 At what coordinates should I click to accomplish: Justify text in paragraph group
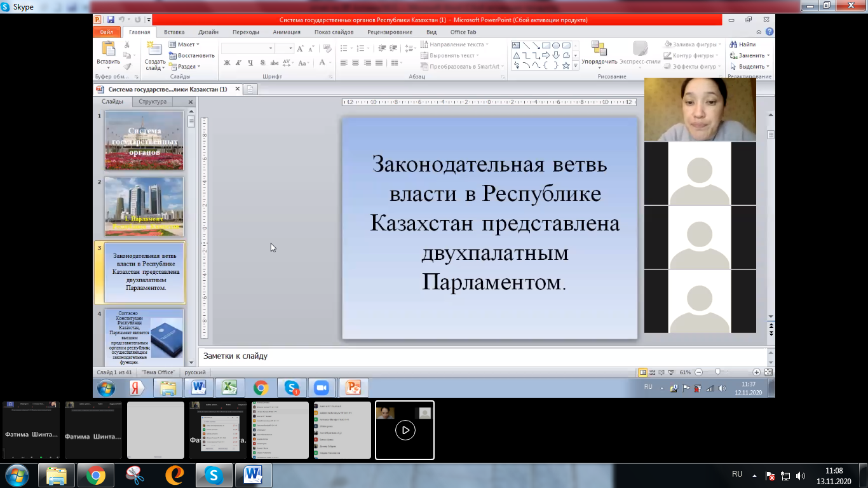[379, 63]
